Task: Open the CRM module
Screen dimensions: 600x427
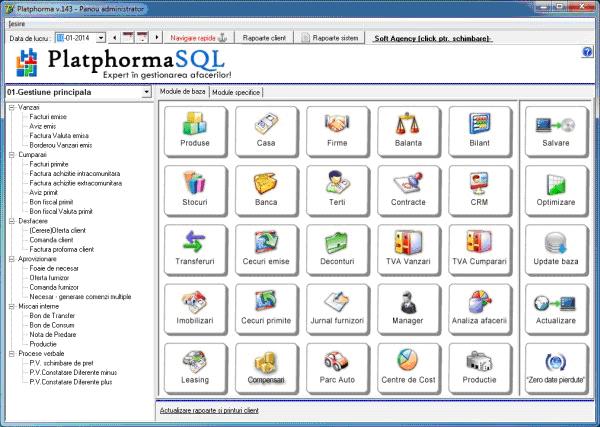Action: 478,191
